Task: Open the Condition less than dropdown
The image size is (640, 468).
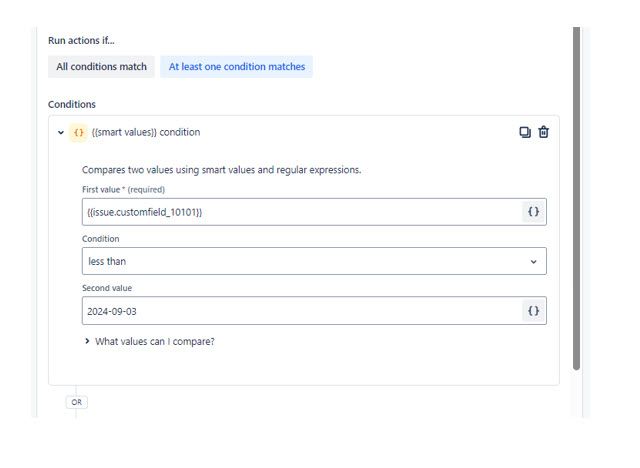Action: click(314, 261)
